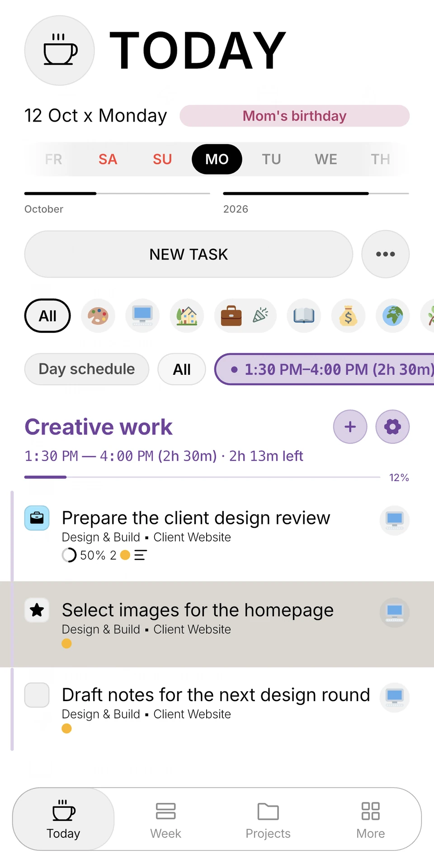Select the All category filter chip
This screenshot has height=868, width=434.
pos(47,316)
